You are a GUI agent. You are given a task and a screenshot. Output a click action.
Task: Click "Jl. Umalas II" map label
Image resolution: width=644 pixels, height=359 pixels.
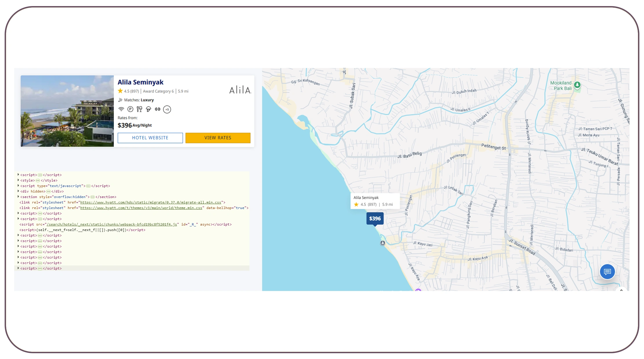(461, 109)
